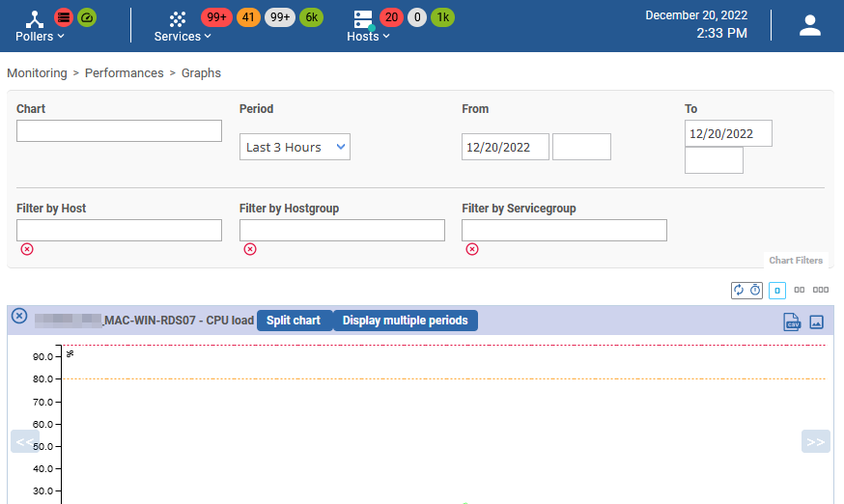Export the chart as CSV

tap(792, 322)
